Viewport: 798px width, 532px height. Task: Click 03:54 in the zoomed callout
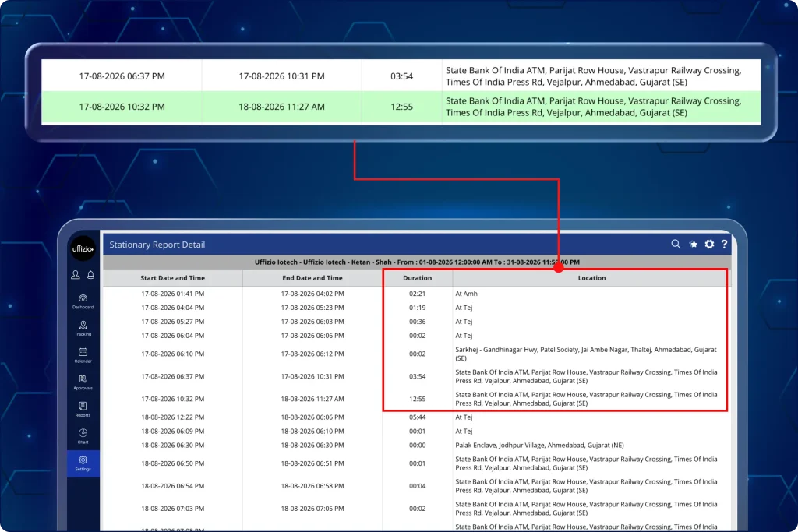[401, 76]
